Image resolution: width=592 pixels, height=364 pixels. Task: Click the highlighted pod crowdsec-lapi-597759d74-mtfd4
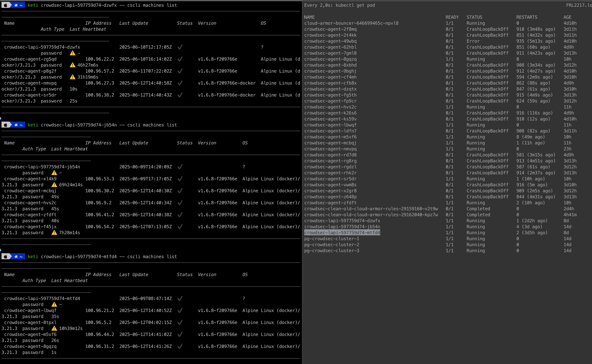(x=342, y=233)
